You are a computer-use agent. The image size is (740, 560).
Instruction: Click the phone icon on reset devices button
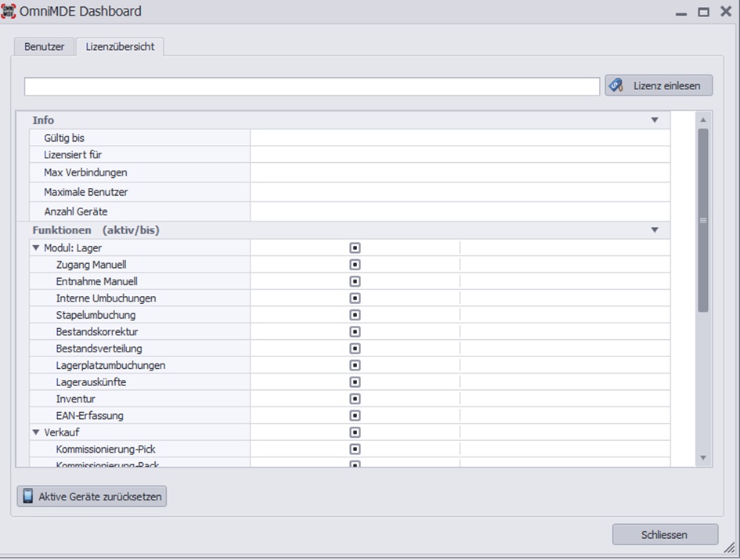click(28, 496)
